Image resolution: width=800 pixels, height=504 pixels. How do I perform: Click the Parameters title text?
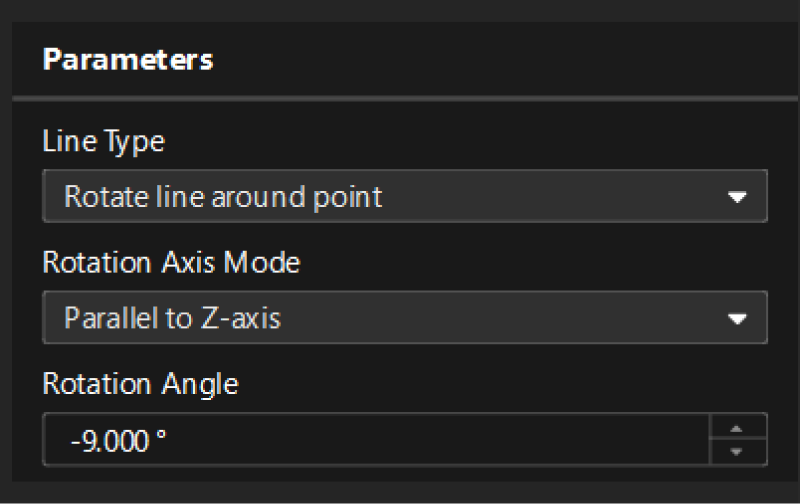(x=128, y=59)
